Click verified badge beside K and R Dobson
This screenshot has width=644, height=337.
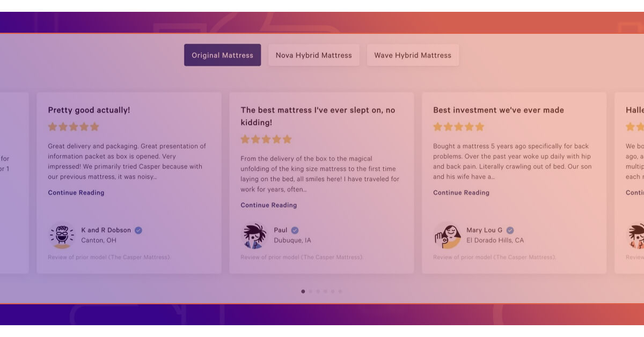(138, 230)
